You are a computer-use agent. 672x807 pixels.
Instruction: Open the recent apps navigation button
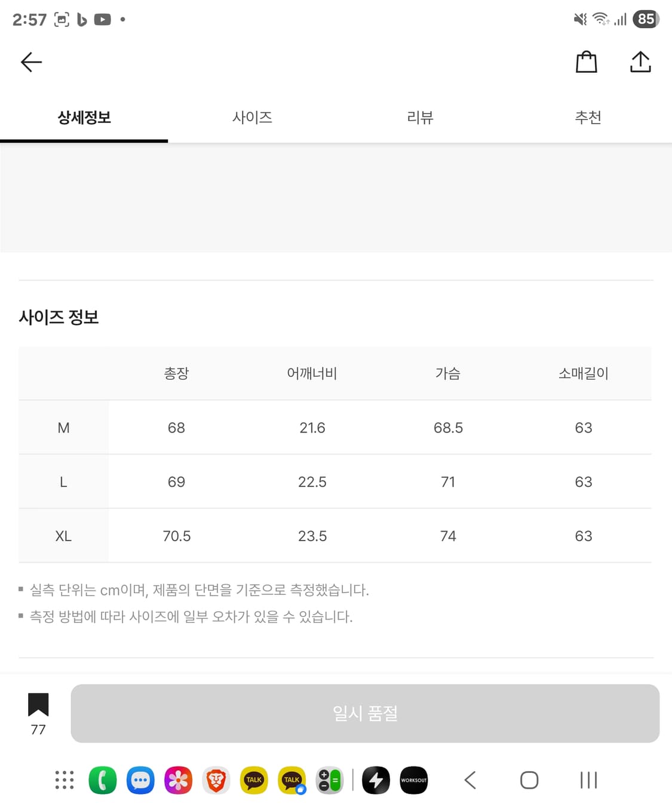pos(588,780)
